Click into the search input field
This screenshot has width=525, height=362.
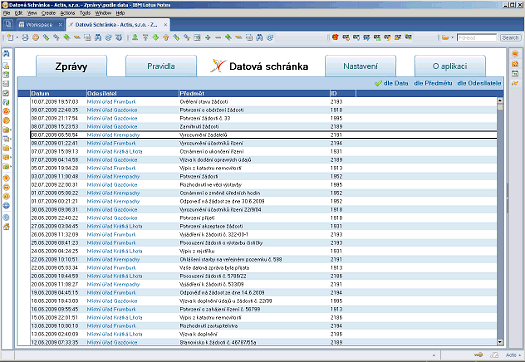pyautogui.click(x=477, y=38)
